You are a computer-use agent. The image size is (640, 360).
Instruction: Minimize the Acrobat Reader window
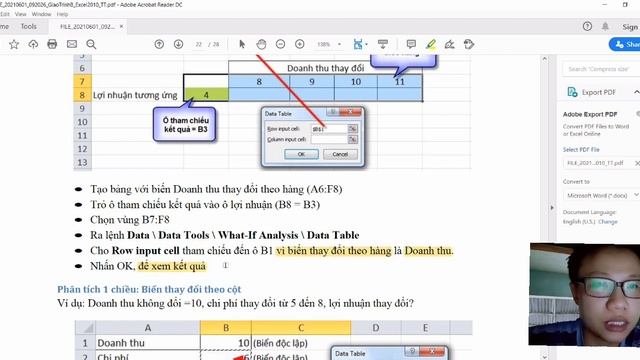click(605, 4)
